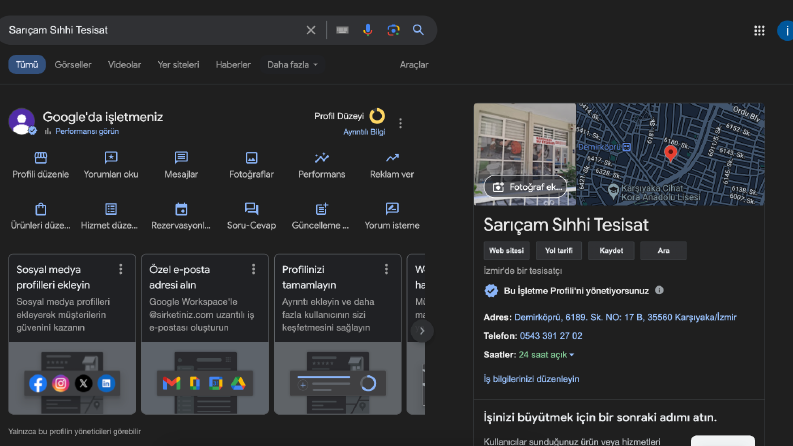Switch to the Videolar tab
Viewport: 793px width, 446px height.
point(124,65)
